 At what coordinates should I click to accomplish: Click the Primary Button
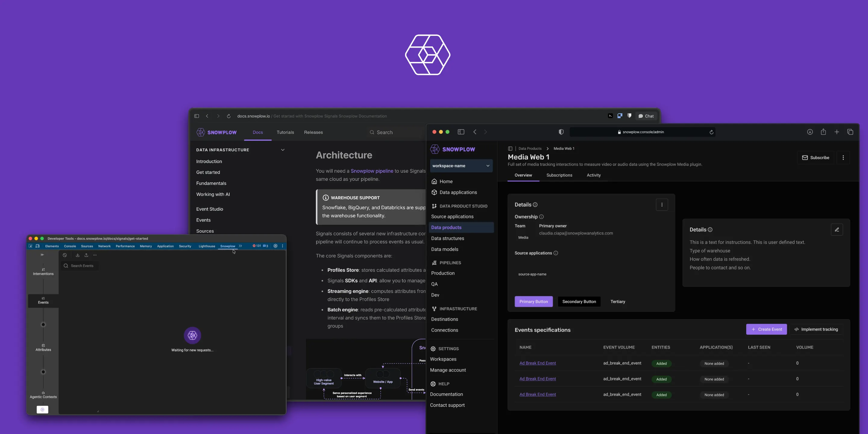[x=533, y=302]
